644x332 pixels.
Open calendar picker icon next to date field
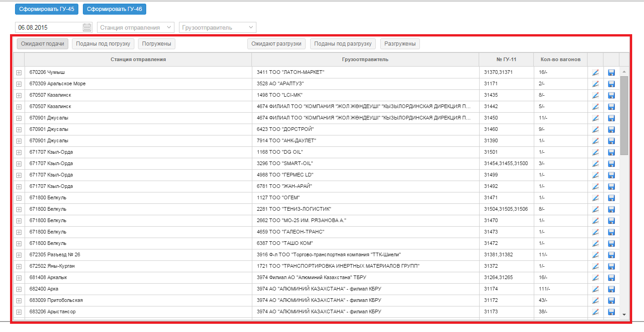tap(87, 27)
